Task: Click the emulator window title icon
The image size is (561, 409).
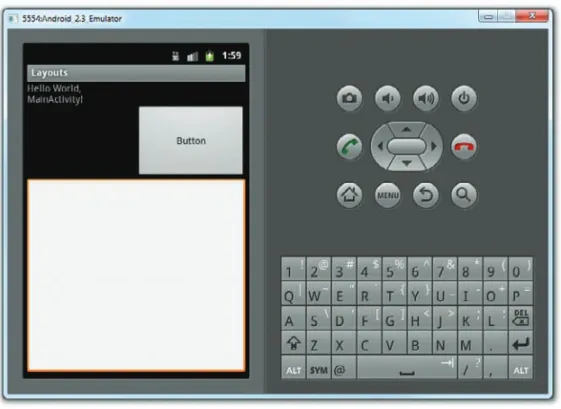Action: click(13, 19)
